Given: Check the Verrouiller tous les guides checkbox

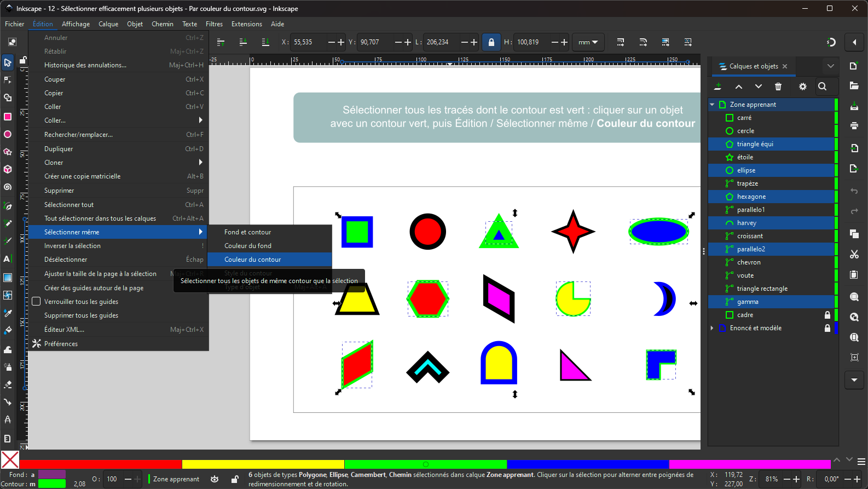Looking at the screenshot, I should point(37,302).
